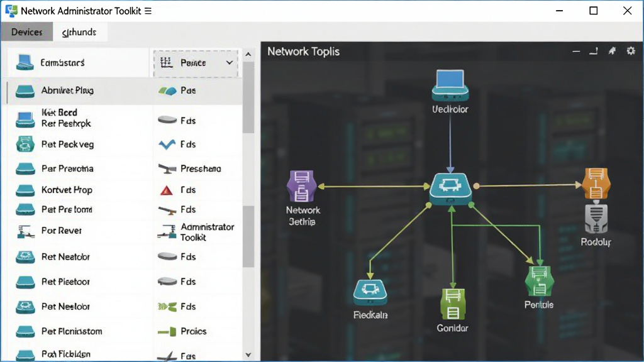The image size is (644, 362).
Task: Click the Pance dropdown grid icon
Action: click(166, 62)
